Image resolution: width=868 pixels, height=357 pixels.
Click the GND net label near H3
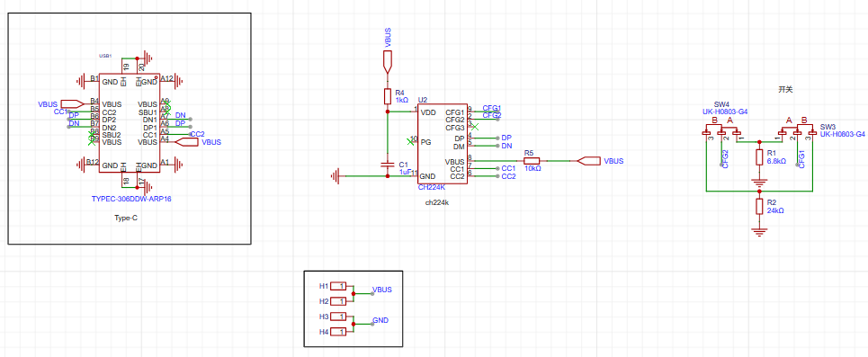pos(380,320)
